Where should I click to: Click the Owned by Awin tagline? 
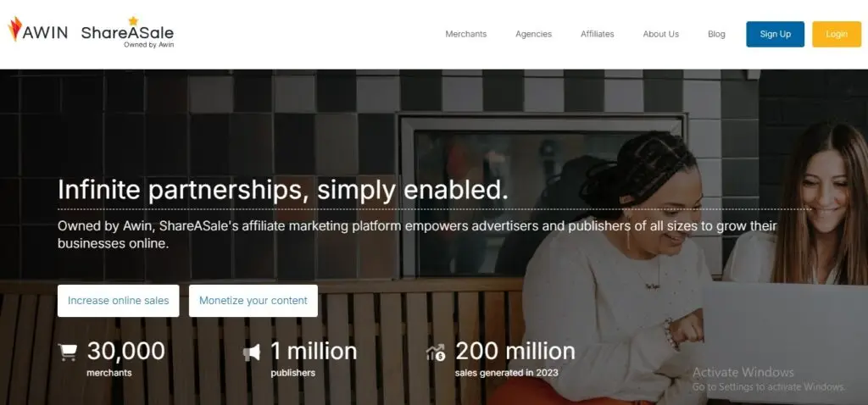[148, 45]
